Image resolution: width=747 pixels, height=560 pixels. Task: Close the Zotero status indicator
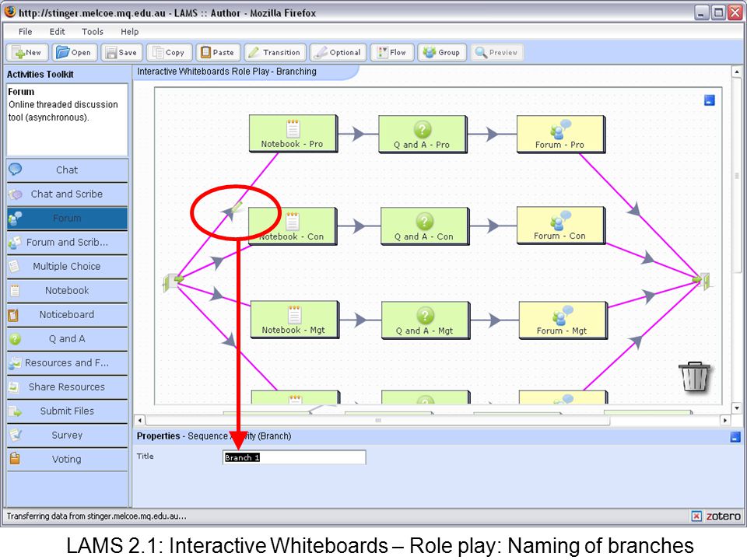[696, 516]
